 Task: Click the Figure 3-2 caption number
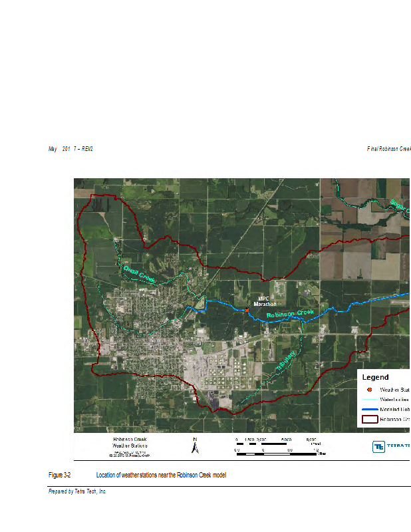tap(59, 475)
